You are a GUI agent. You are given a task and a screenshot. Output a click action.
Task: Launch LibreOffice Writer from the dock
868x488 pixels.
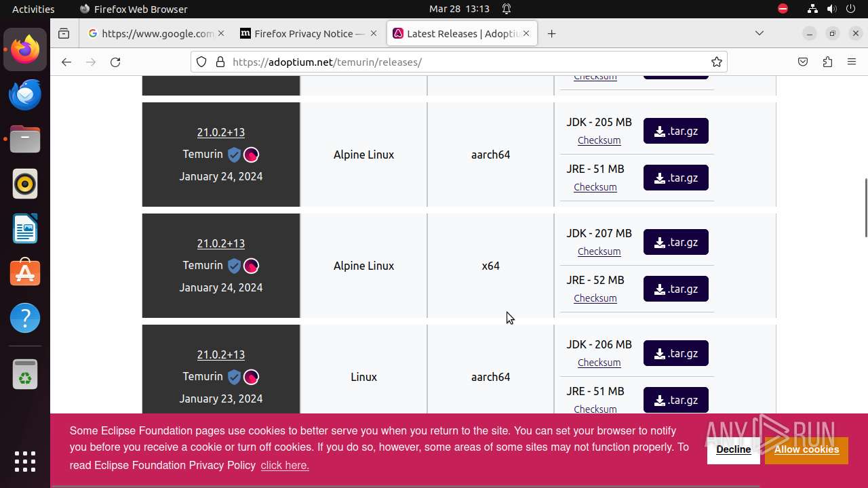(25, 228)
